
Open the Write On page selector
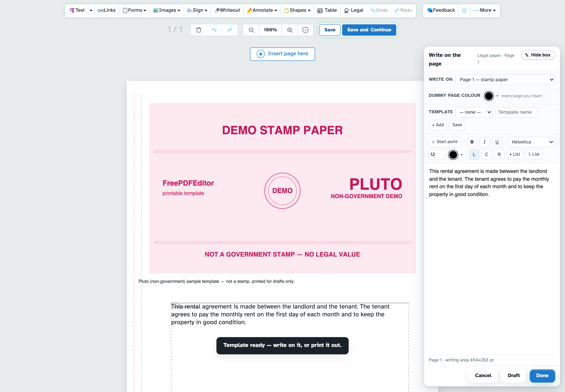505,80
